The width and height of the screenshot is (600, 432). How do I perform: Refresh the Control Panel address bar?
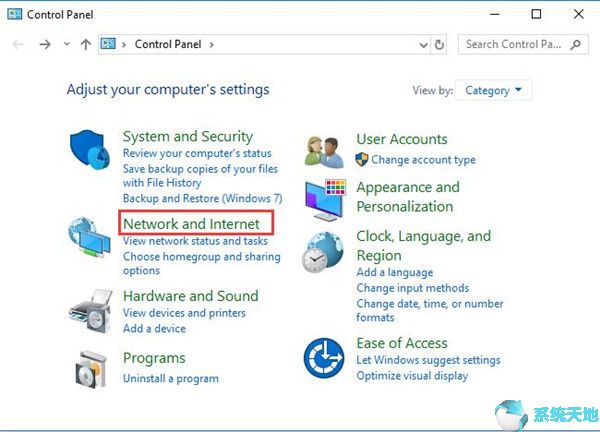pyautogui.click(x=441, y=45)
